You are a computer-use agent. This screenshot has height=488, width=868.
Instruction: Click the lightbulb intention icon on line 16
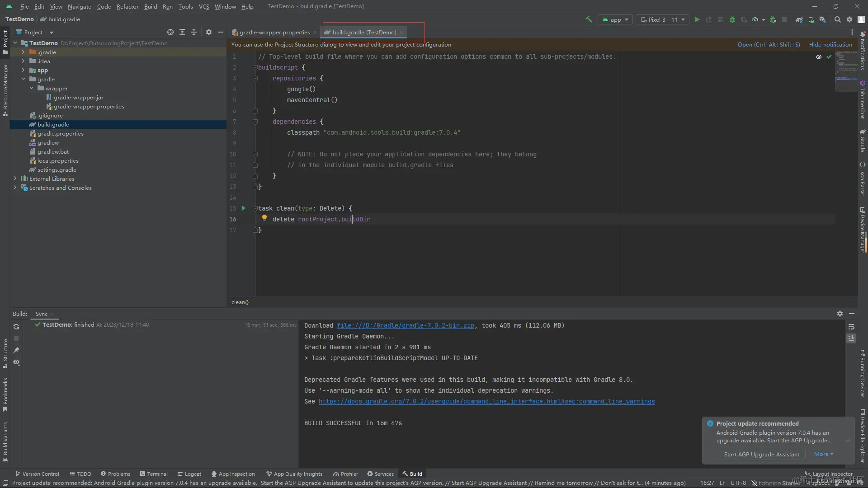tap(264, 218)
